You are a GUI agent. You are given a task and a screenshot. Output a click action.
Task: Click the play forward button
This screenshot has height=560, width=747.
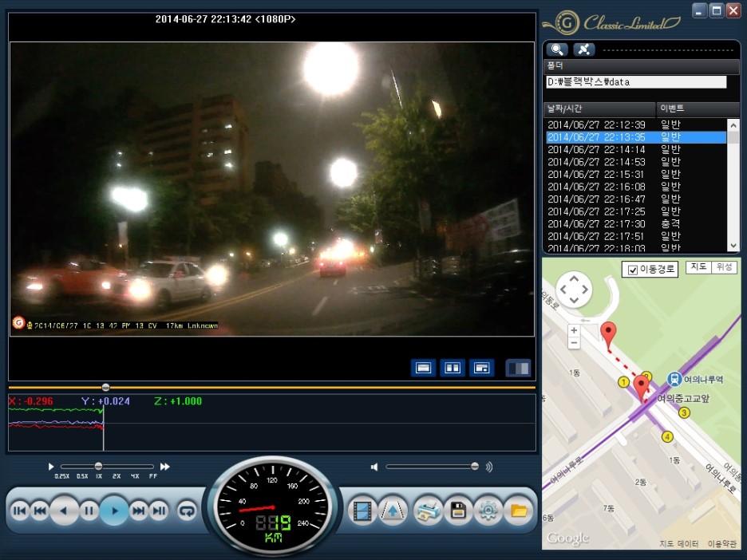[x=114, y=511]
